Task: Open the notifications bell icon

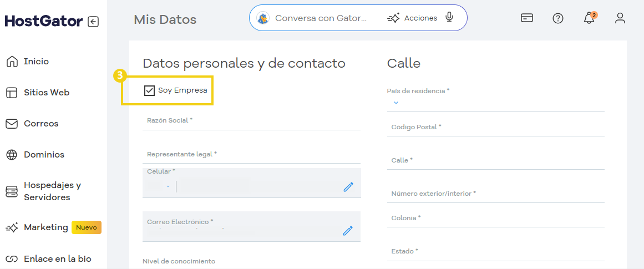Action: [x=590, y=18]
